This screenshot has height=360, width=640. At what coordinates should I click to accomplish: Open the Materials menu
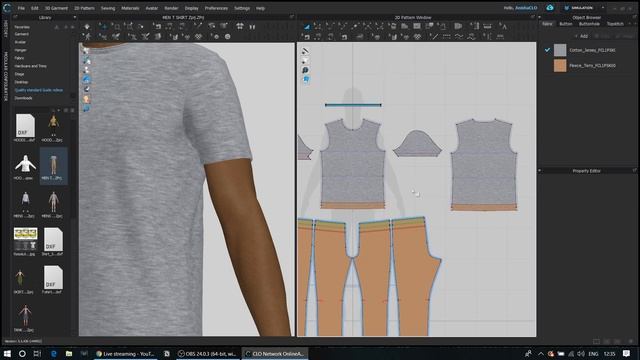(130, 8)
